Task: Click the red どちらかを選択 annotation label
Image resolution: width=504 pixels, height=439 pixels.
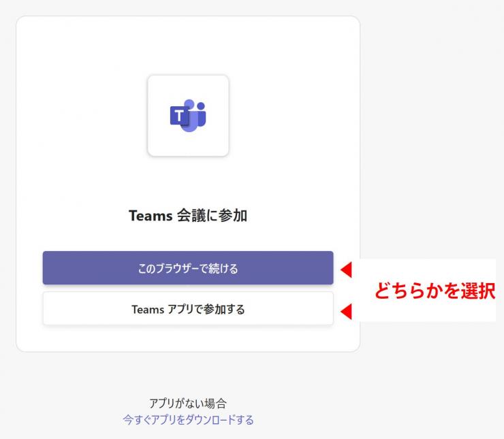Action: (435, 291)
